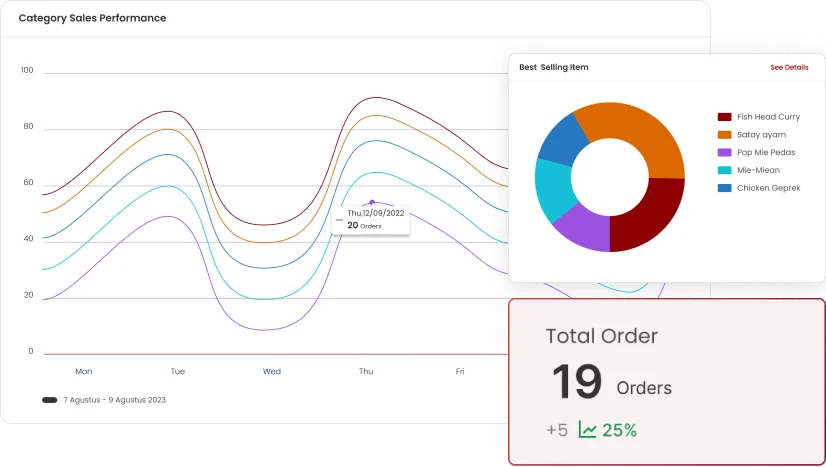Viewport: 826px width, 467px height.
Task: Click the green trend chart icon
Action: click(587, 430)
